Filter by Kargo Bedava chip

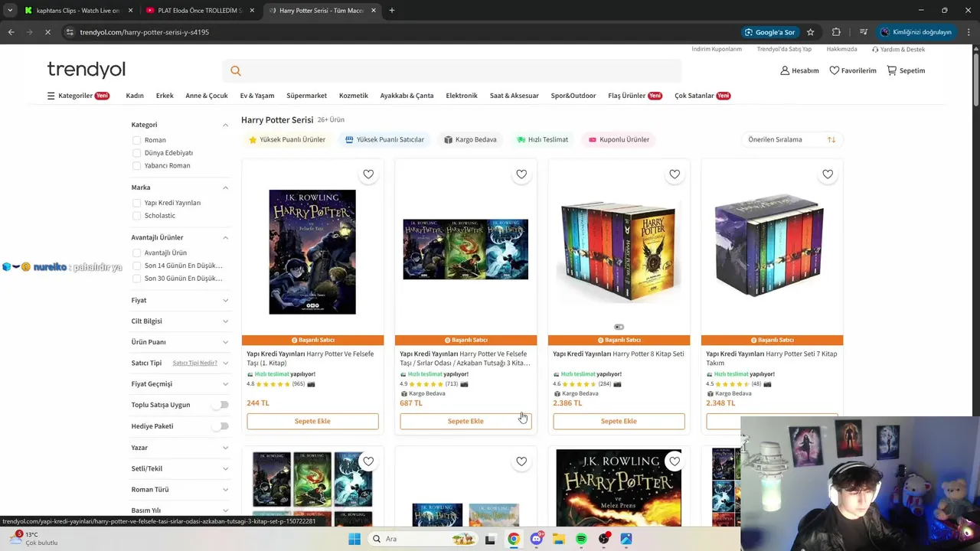471,139
